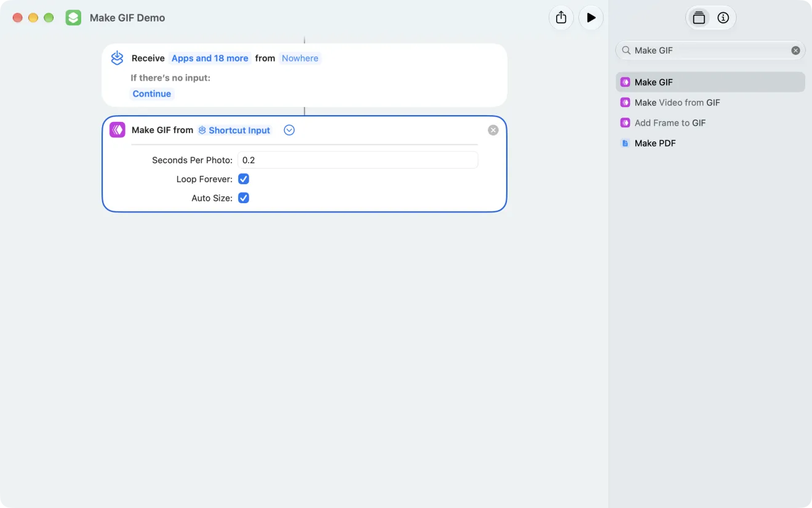Viewport: 812px width, 508px height.
Task: Toggle the Auto Size checkbox
Action: point(244,198)
